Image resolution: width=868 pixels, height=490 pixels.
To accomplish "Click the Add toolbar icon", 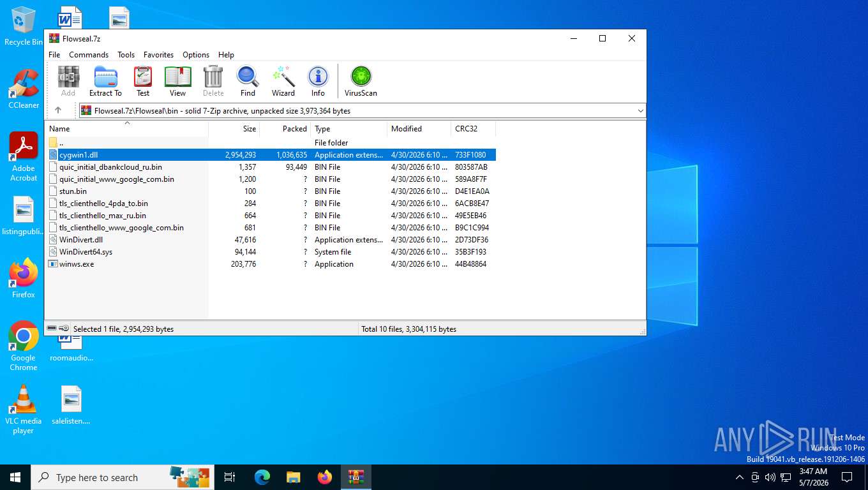I will (68, 81).
